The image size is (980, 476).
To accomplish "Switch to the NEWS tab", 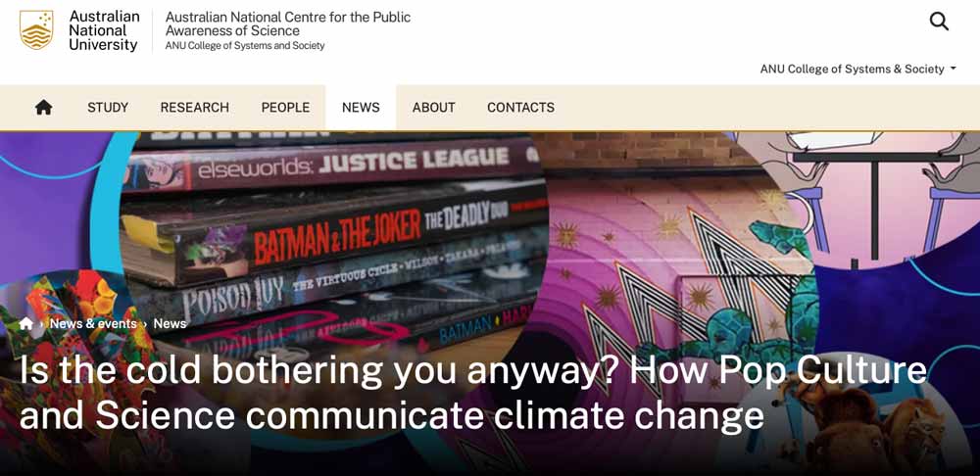I will [x=361, y=108].
